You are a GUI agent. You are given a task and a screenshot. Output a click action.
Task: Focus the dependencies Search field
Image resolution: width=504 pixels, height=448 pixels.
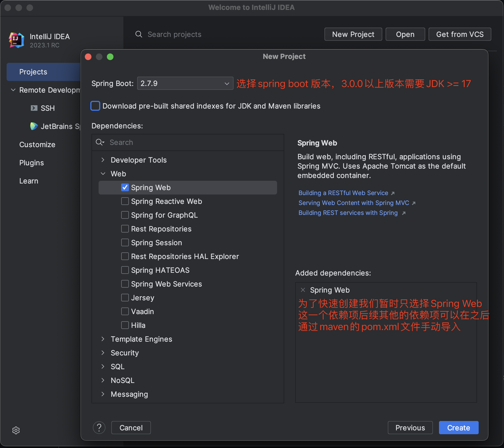[188, 142]
